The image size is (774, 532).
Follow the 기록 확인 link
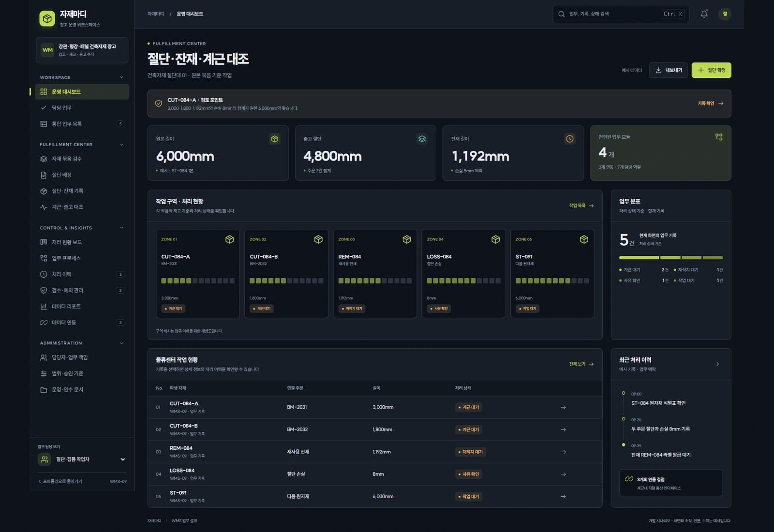[x=710, y=103]
